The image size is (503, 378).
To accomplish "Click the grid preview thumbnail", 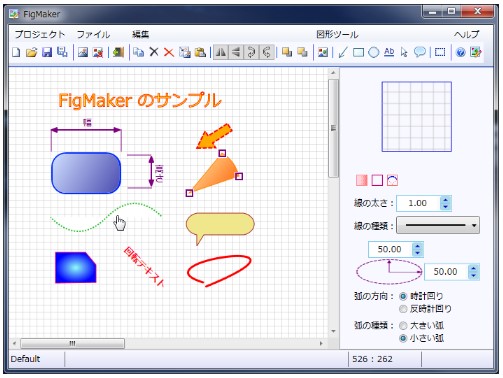I will pos(417,117).
